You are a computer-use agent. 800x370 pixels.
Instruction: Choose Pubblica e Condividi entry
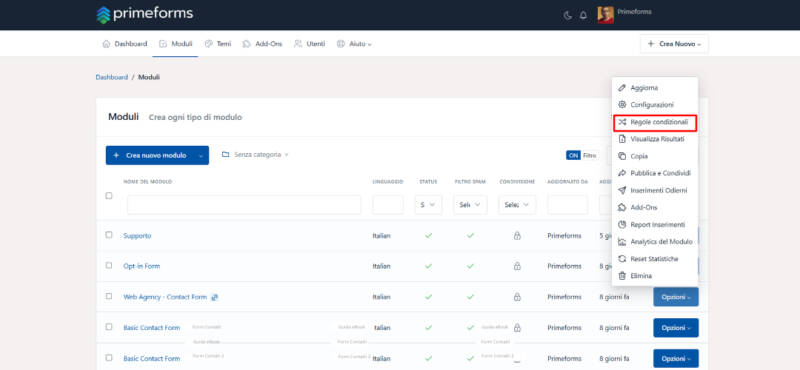click(655, 174)
